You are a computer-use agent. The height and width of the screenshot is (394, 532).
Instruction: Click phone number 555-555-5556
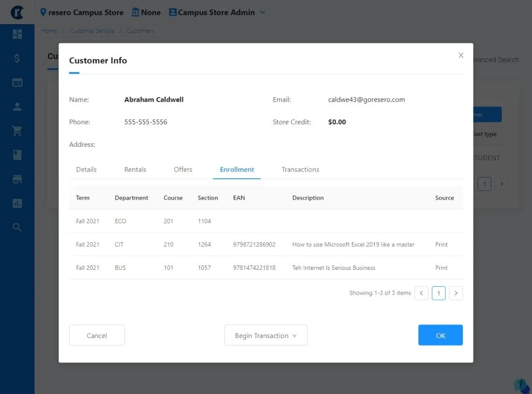pos(146,122)
